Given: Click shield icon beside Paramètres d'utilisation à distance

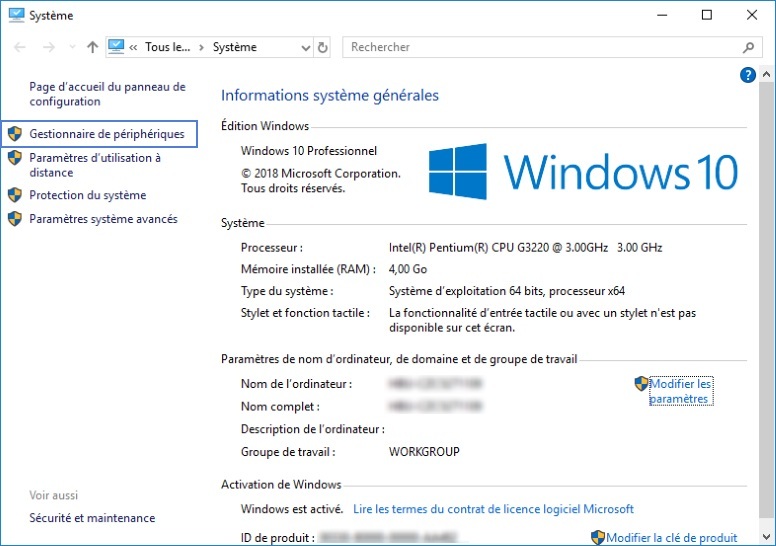Looking at the screenshot, I should pos(15,158).
